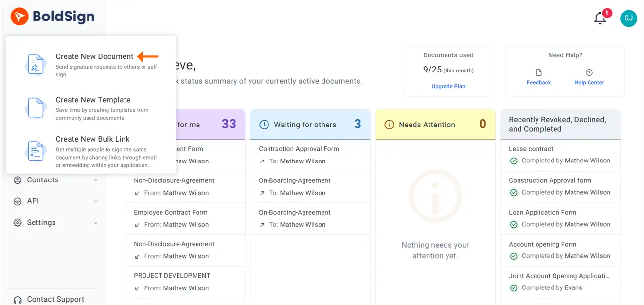Click the 33 count on Waiting for me
This screenshot has height=305, width=644.
(x=229, y=124)
